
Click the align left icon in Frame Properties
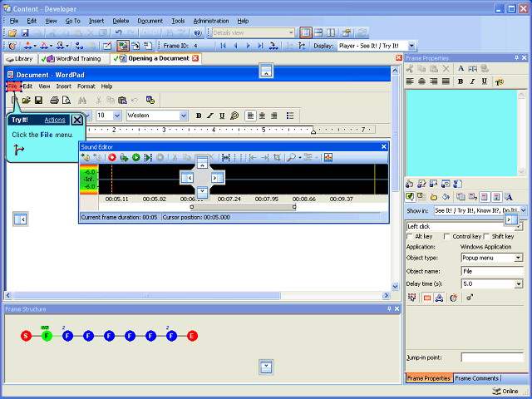click(x=410, y=81)
